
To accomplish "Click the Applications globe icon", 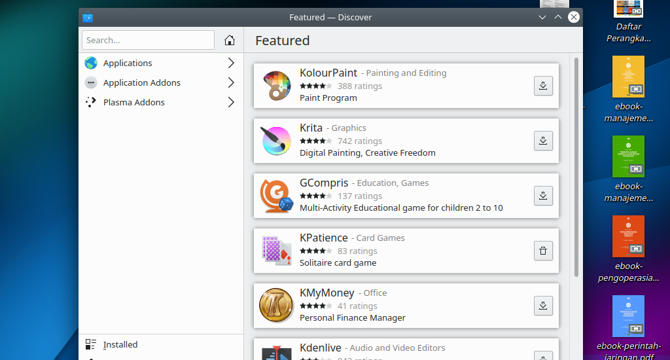I will point(91,63).
